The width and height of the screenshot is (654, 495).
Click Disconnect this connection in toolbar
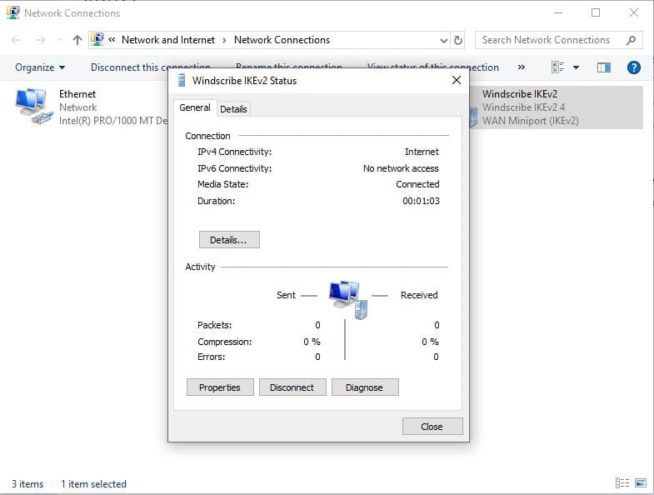point(150,67)
